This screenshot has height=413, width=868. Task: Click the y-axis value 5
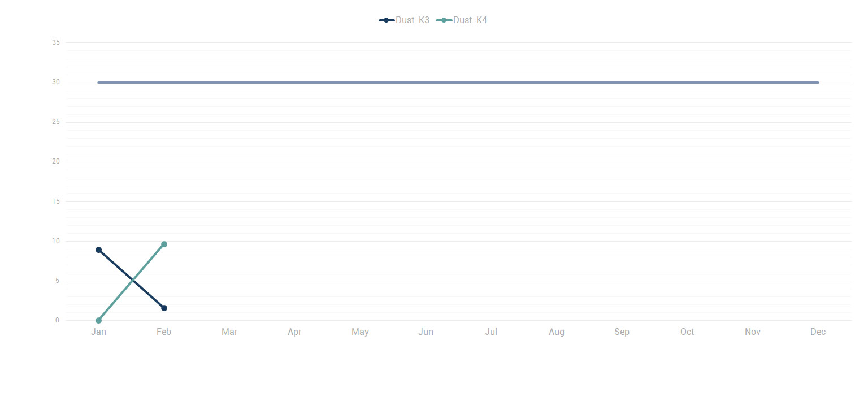[57, 281]
